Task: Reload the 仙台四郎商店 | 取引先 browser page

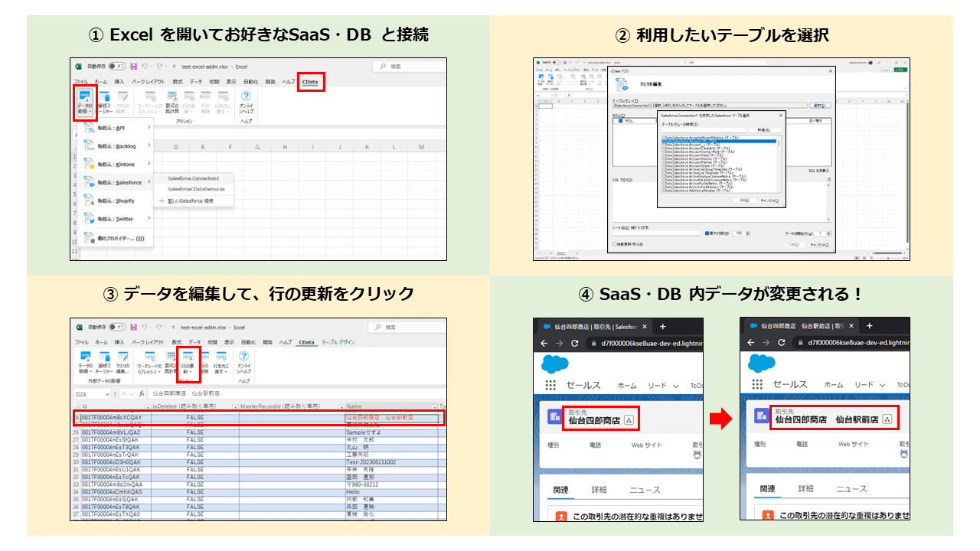Action: tap(577, 344)
